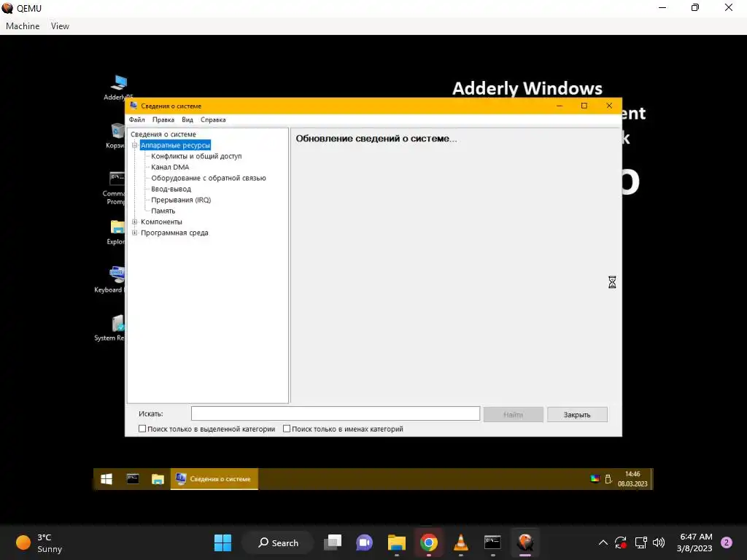Open the Вид menu
The image size is (747, 560).
(x=187, y=120)
